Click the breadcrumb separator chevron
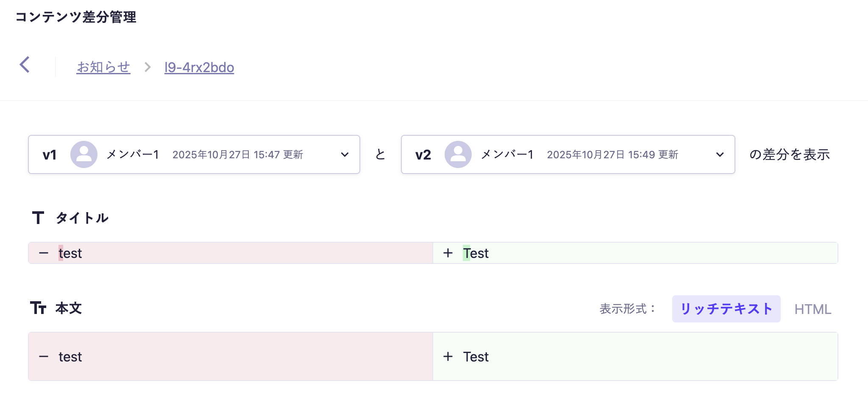This screenshot has height=409, width=868. [x=147, y=67]
